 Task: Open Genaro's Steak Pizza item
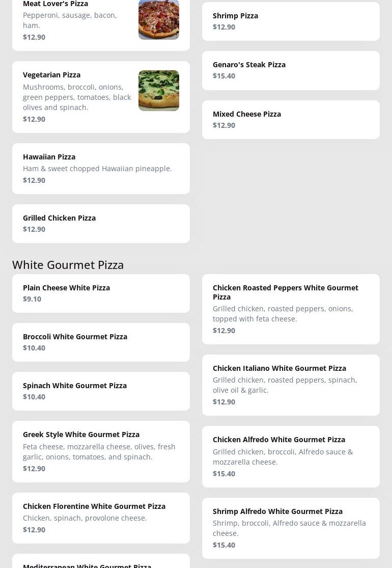(x=290, y=70)
